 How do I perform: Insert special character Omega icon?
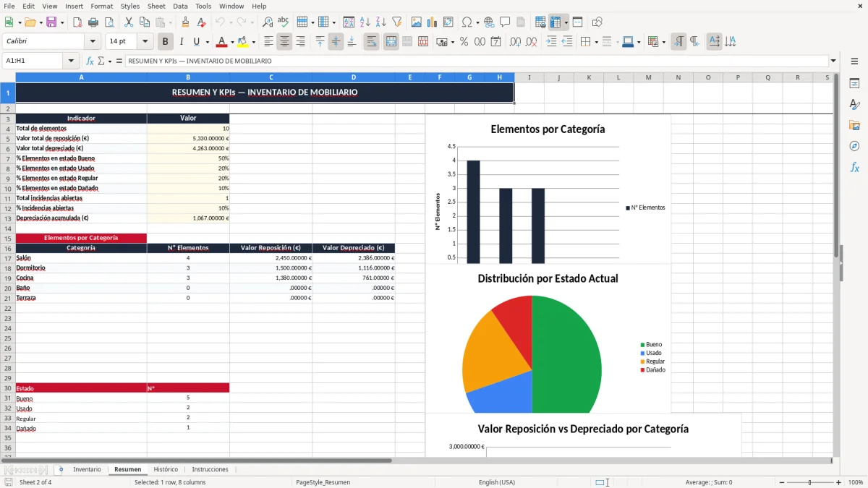[467, 22]
